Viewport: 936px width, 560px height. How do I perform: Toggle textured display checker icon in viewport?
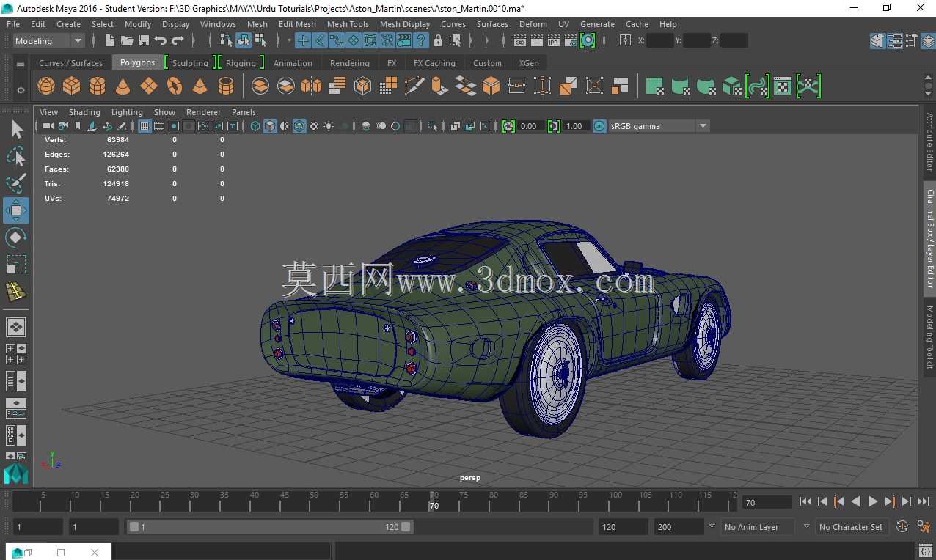tap(314, 126)
